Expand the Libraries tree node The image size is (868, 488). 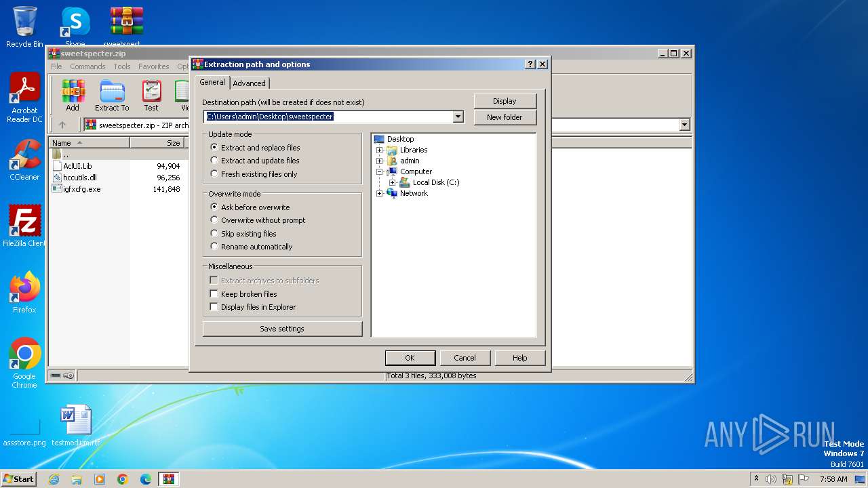pos(380,150)
